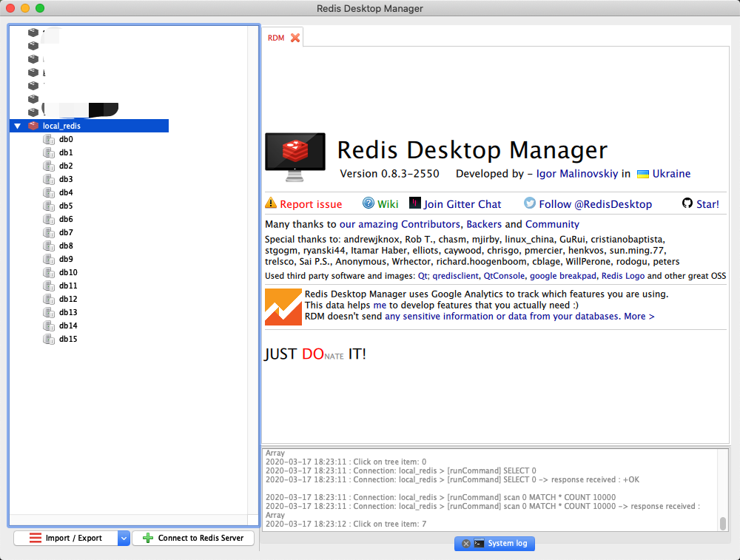Click database icon next to db4
This screenshot has height=560, width=740.
49,192
